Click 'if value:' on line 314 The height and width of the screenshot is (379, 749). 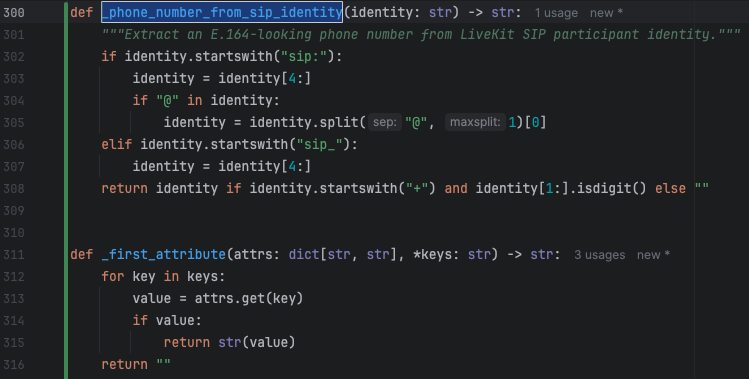[167, 320]
